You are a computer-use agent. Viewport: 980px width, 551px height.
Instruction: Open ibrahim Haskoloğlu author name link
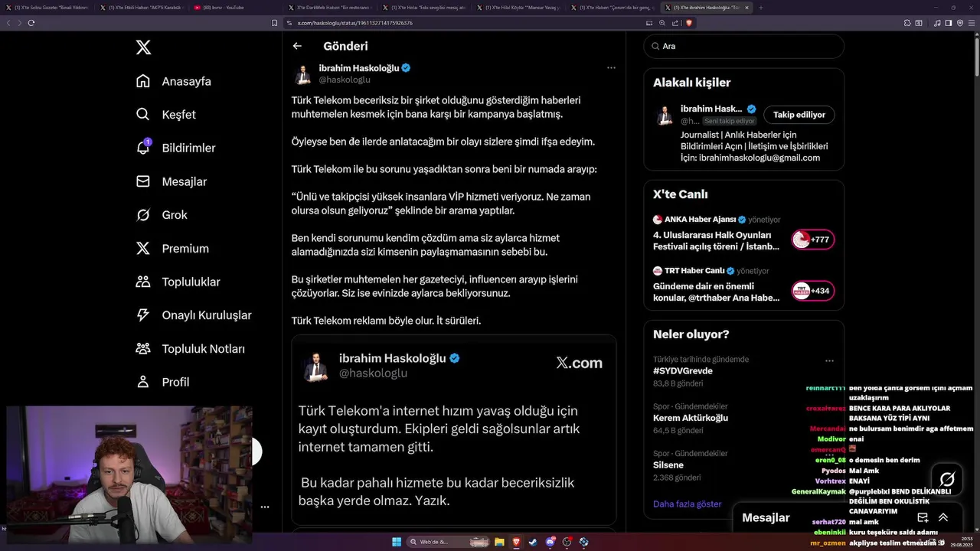pos(359,68)
